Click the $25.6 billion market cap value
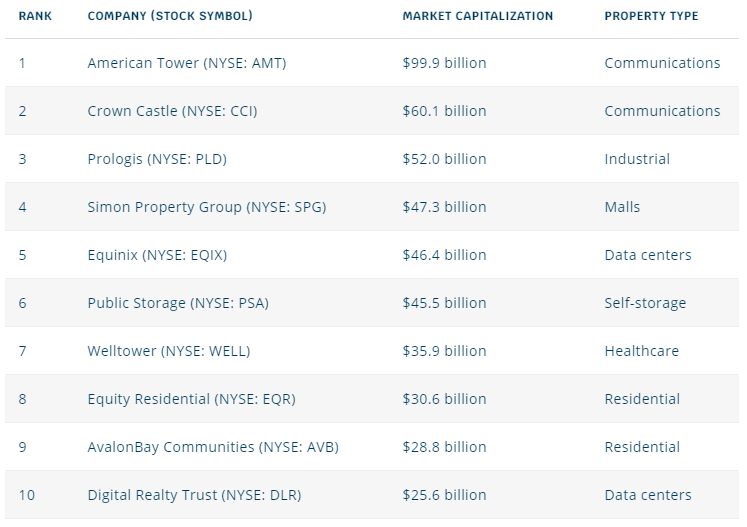The width and height of the screenshot is (747, 527). point(444,495)
